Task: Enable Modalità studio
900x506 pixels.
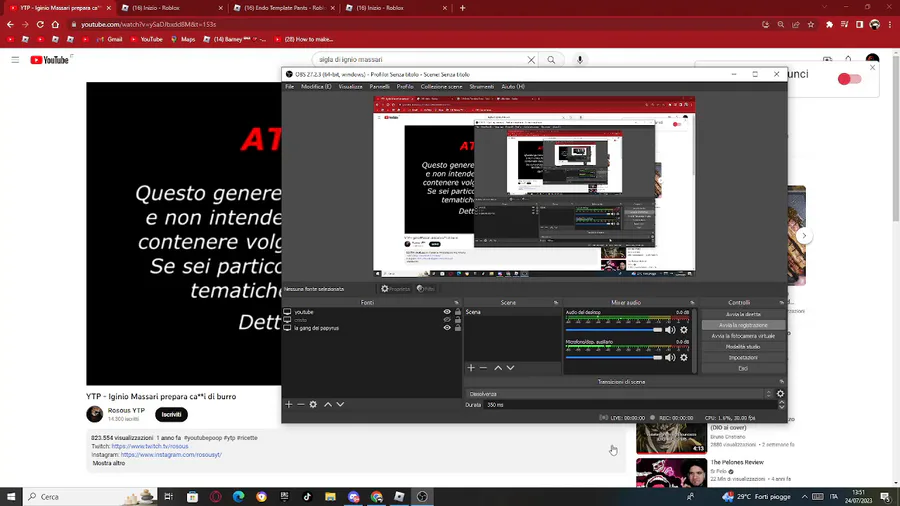Action: pos(743,347)
